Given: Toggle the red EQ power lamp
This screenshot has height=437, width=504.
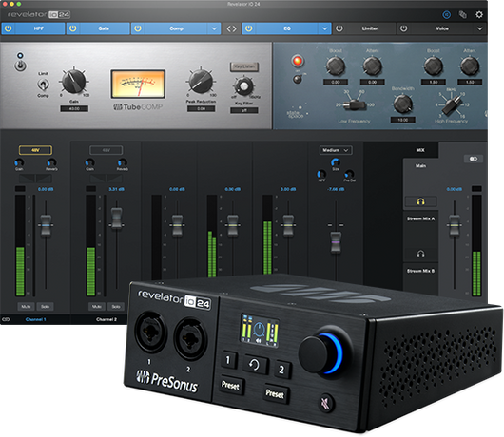Looking at the screenshot, I should click(298, 61).
